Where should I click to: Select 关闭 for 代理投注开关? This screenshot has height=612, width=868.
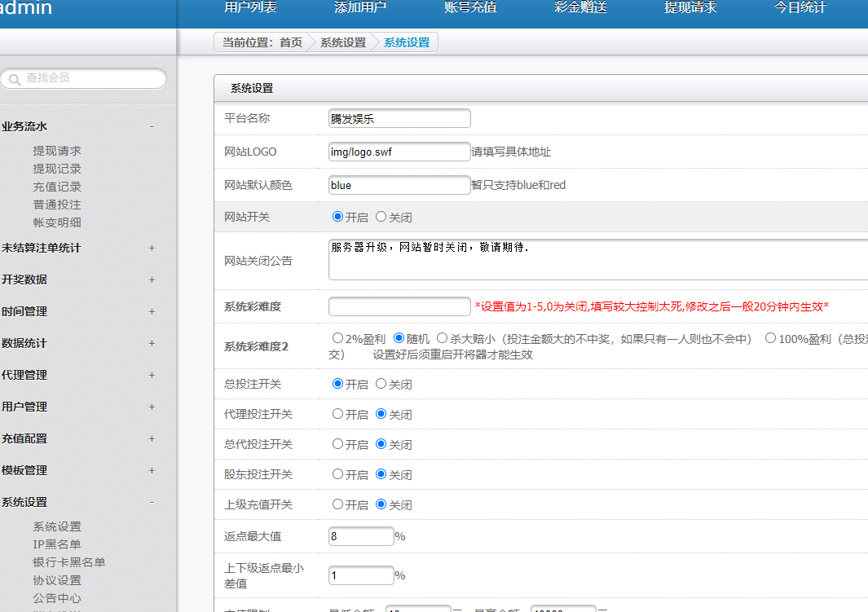(x=381, y=414)
